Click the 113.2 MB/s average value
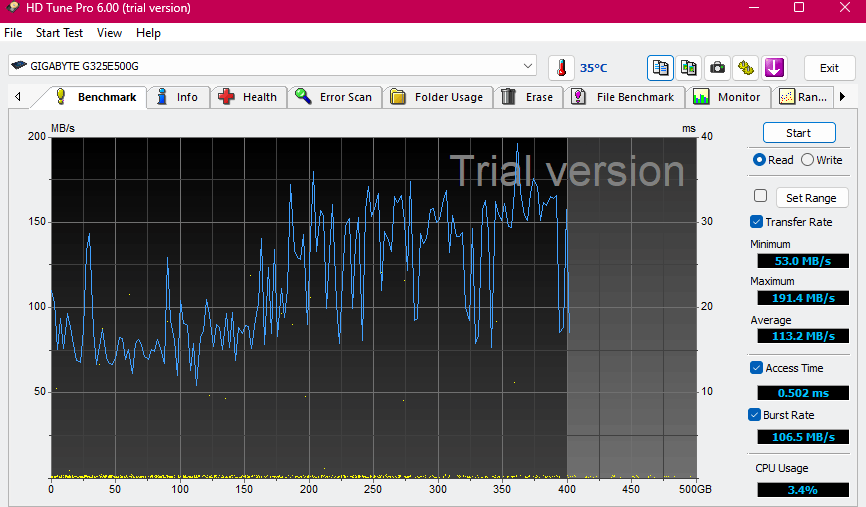Image resolution: width=866 pixels, height=507 pixels. (x=802, y=336)
